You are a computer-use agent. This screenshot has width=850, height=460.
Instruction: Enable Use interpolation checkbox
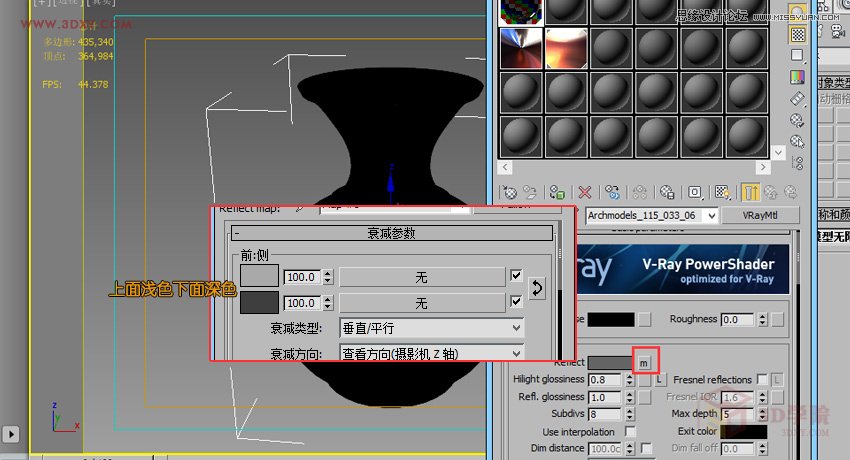[630, 431]
